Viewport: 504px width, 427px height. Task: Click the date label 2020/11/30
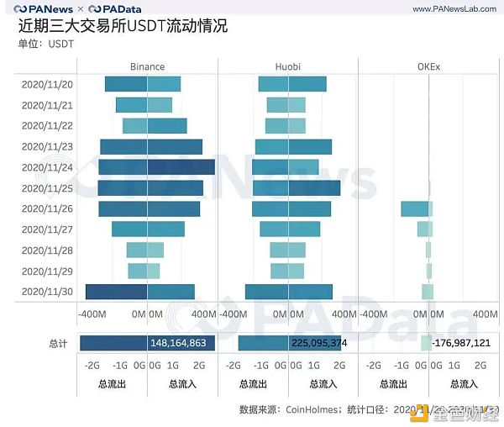click(47, 292)
